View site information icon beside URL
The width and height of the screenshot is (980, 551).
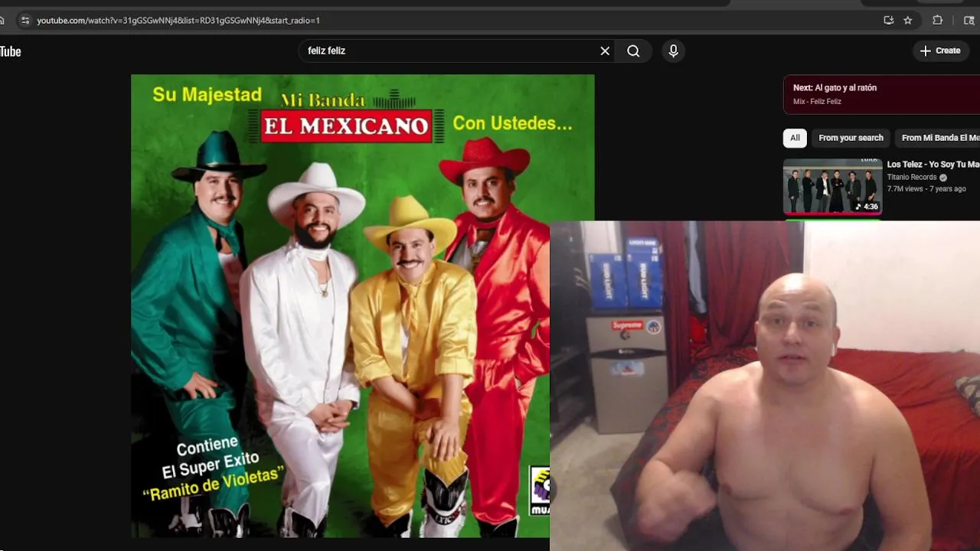pyautogui.click(x=24, y=20)
